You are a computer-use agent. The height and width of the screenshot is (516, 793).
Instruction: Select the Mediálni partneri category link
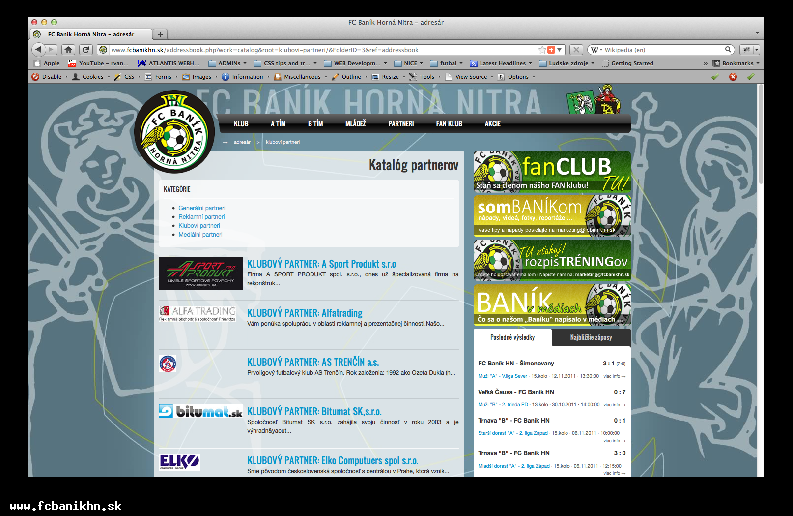click(x=200, y=235)
